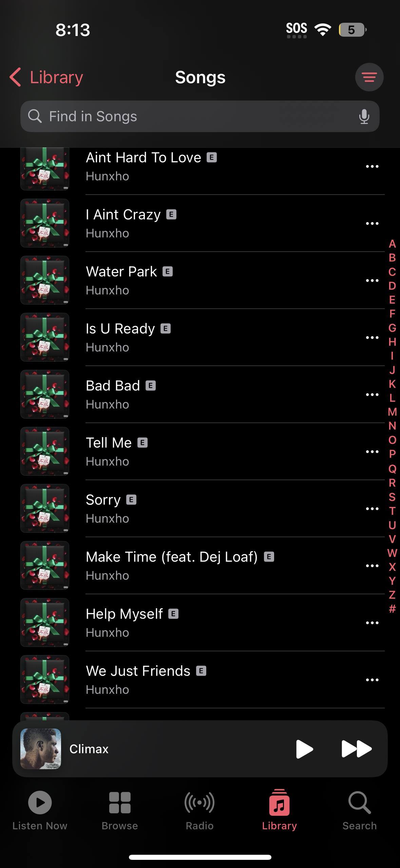Open more options for Bad Bad
Screen dimensions: 400x868
coord(372,395)
